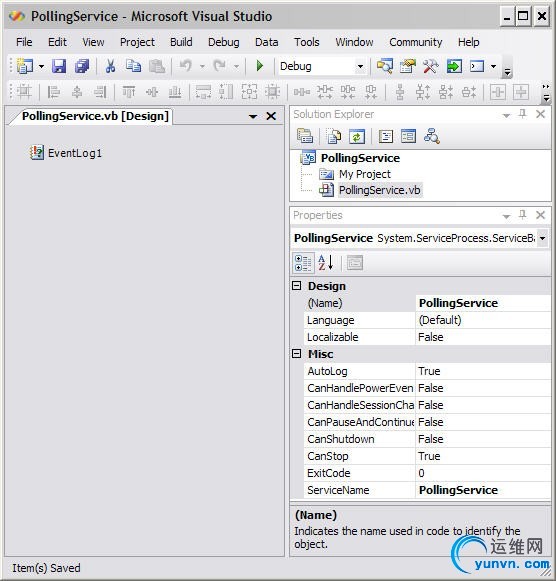Pin the Solution Explorer panel
This screenshot has width=556, height=581.
522,114
